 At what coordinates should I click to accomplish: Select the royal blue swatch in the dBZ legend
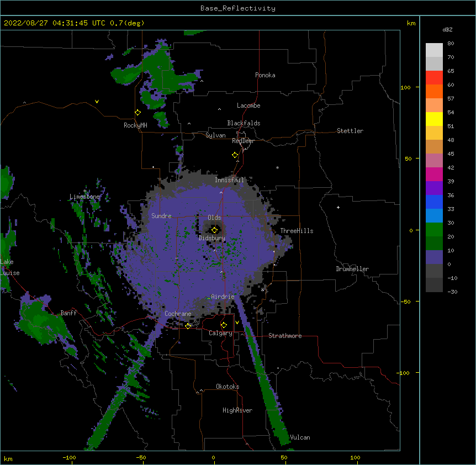pos(434,202)
